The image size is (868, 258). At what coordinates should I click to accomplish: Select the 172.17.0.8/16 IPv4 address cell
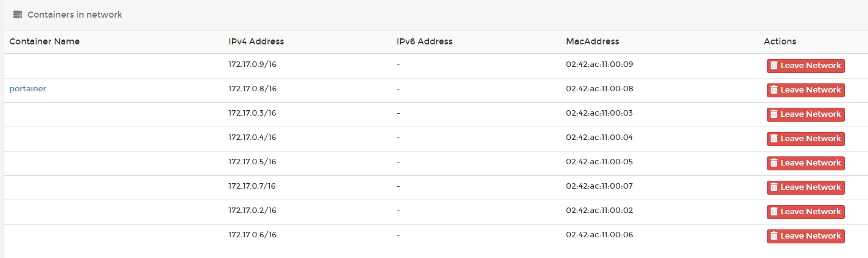point(252,89)
